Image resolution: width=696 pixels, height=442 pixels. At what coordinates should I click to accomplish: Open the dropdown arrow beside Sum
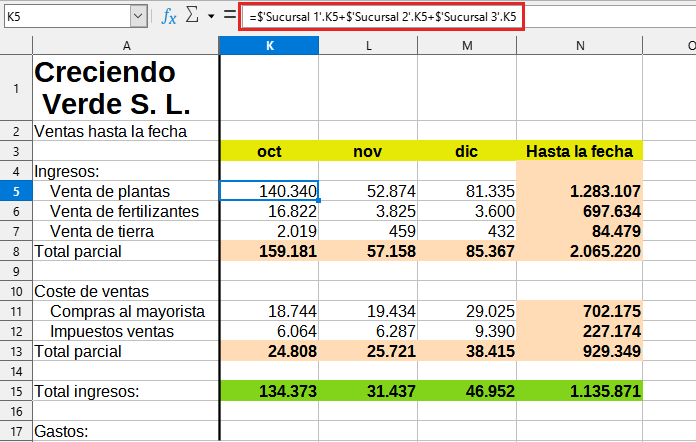click(211, 16)
